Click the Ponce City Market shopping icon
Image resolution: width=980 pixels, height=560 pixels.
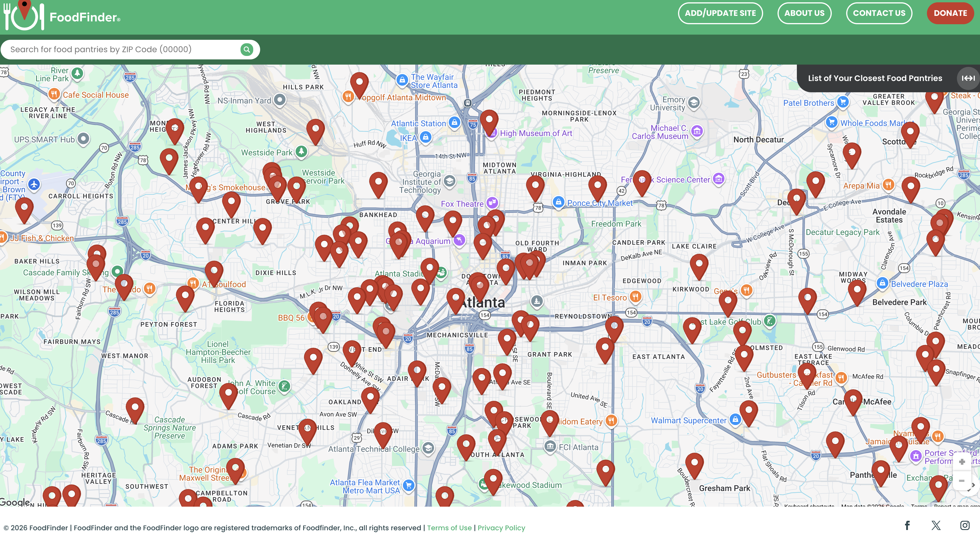click(558, 202)
